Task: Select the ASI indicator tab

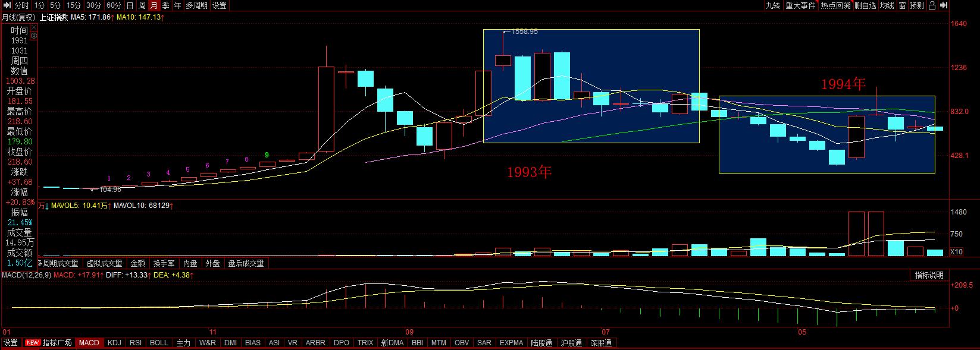Action: point(274,343)
